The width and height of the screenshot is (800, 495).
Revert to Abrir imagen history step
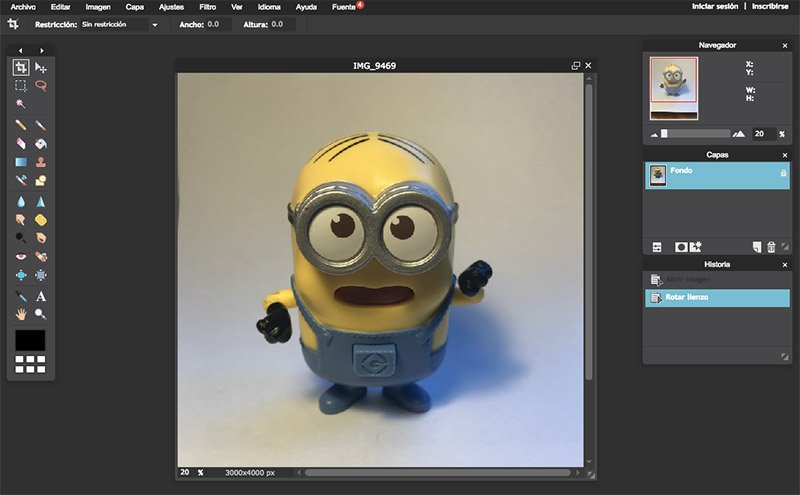click(717, 280)
